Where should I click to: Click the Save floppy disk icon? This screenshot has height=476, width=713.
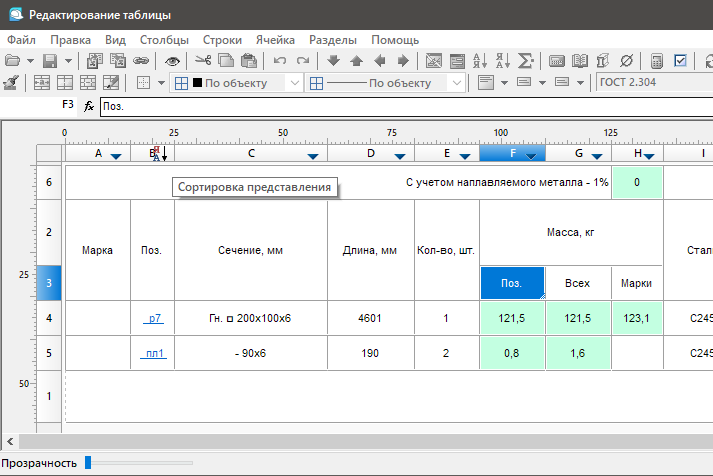coord(50,61)
